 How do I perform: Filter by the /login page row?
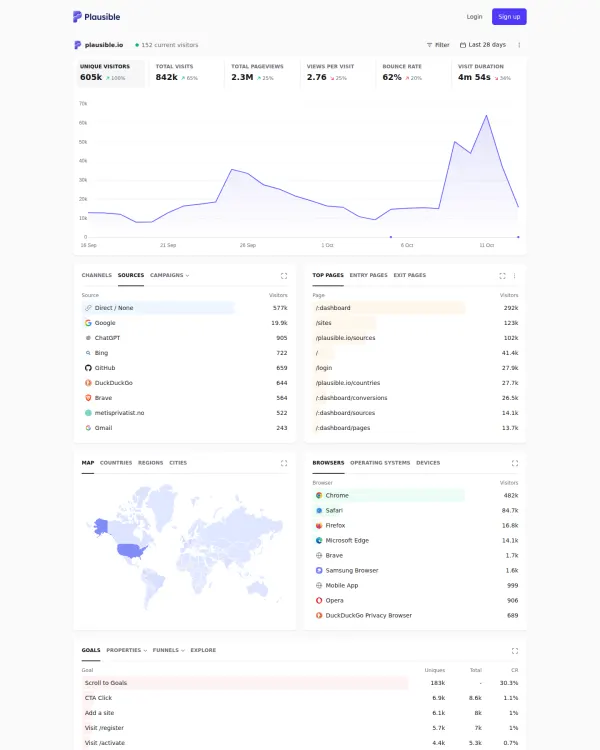pos(415,368)
